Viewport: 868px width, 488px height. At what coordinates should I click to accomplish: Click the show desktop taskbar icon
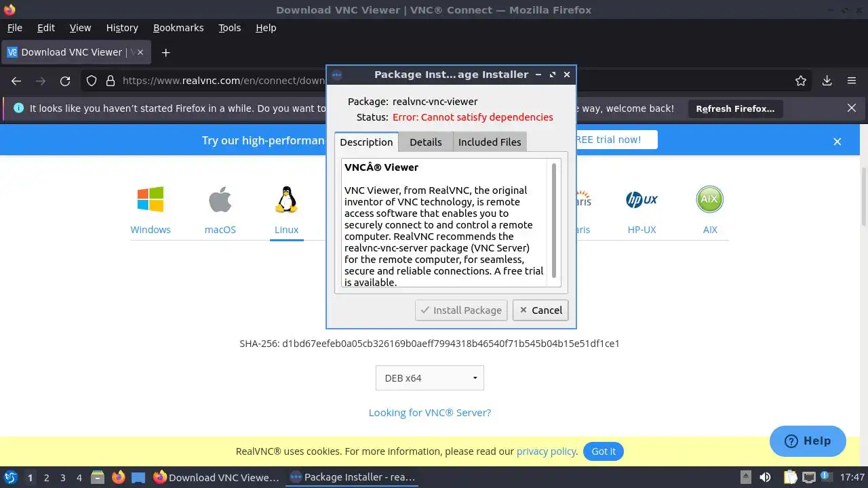tap(138, 477)
